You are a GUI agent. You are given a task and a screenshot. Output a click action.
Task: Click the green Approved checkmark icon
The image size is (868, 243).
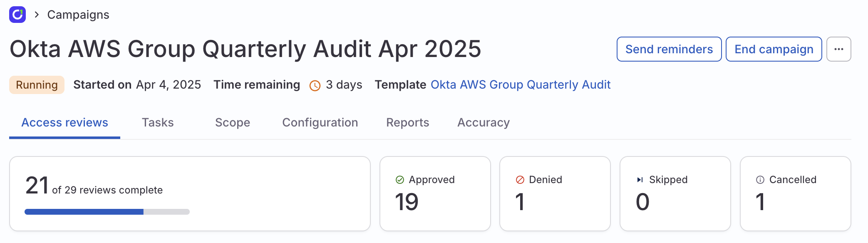pyautogui.click(x=400, y=180)
